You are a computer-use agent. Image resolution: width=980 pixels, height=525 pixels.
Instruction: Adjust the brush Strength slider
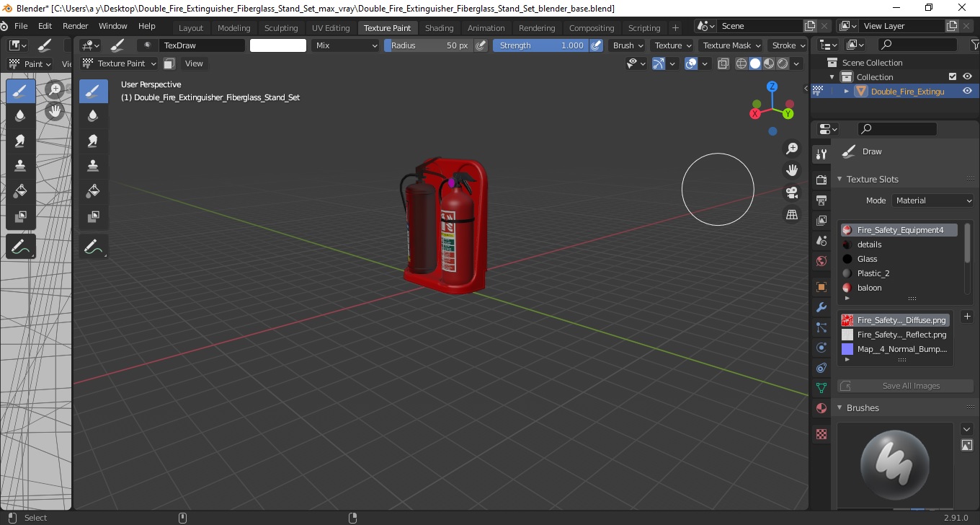pyautogui.click(x=540, y=45)
